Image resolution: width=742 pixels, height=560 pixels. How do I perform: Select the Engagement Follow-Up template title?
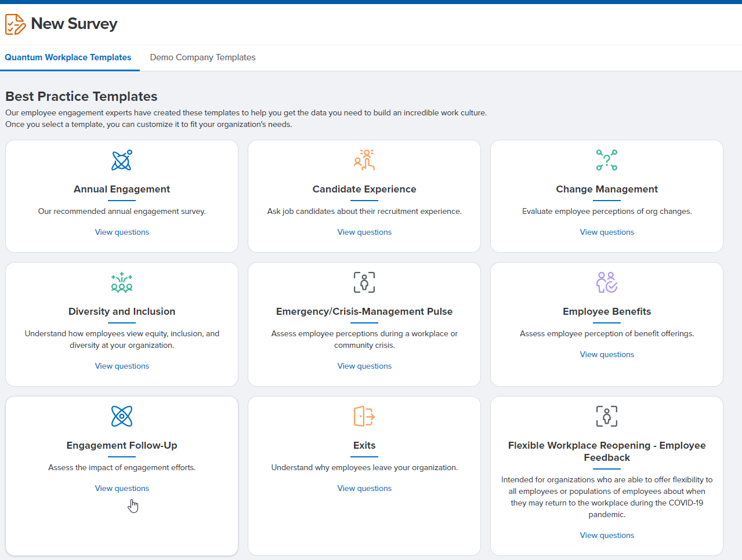point(122,445)
